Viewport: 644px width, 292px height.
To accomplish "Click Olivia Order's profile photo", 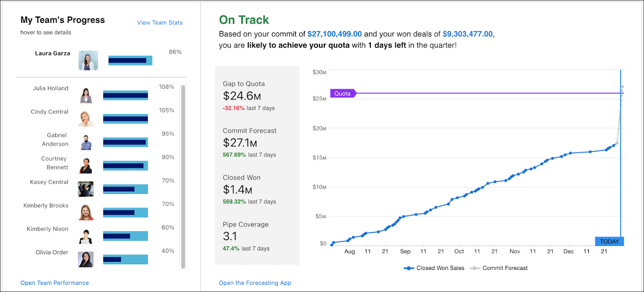I will pyautogui.click(x=86, y=259).
